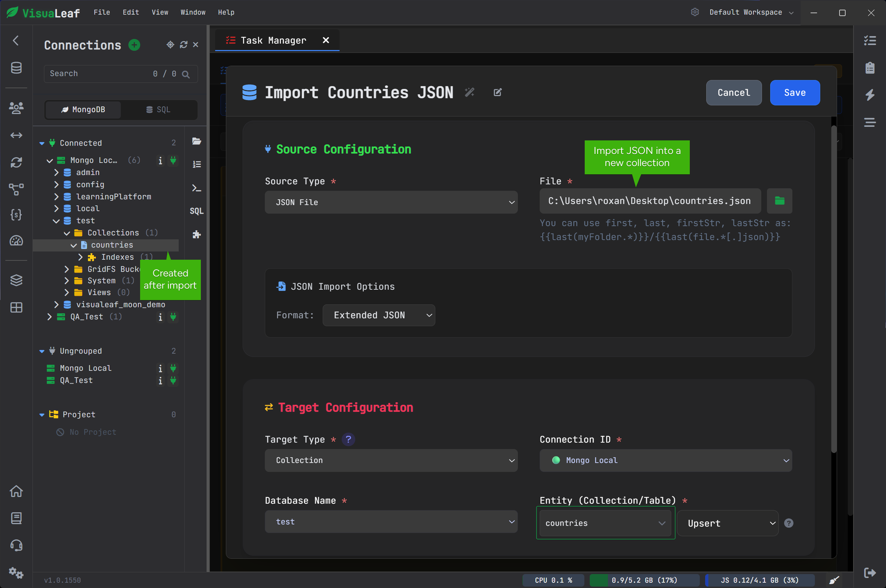Toggle the plug icon for Mongo Loc… connection

[x=173, y=160]
